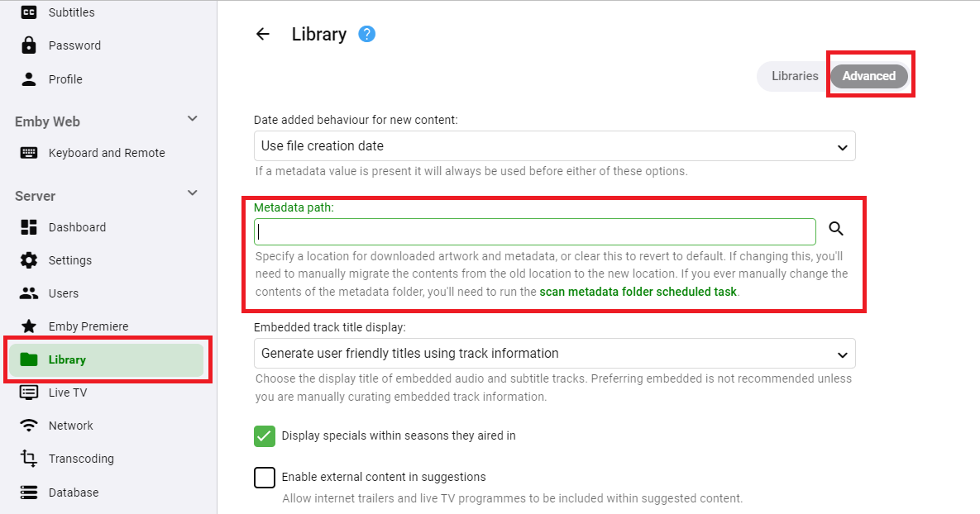Click the metadata path search magnifier icon
The width and height of the screenshot is (980, 514).
(836, 230)
